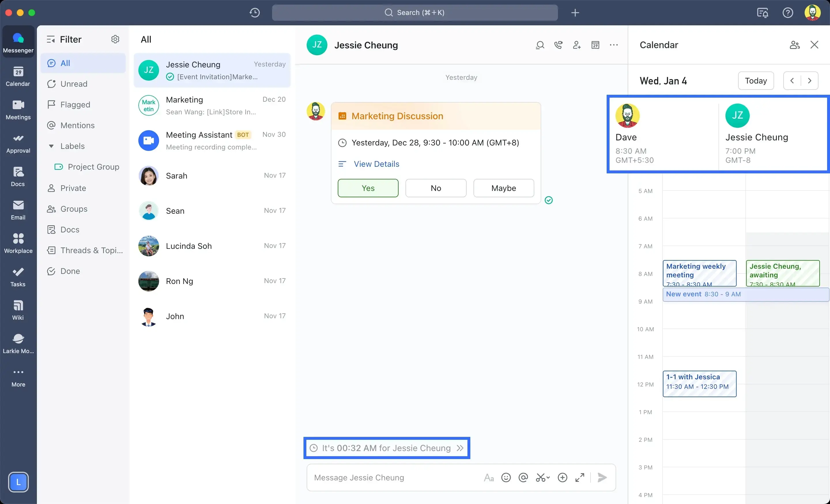The height and width of the screenshot is (504, 830).
Task: Open the filter settings gear
Action: click(115, 39)
